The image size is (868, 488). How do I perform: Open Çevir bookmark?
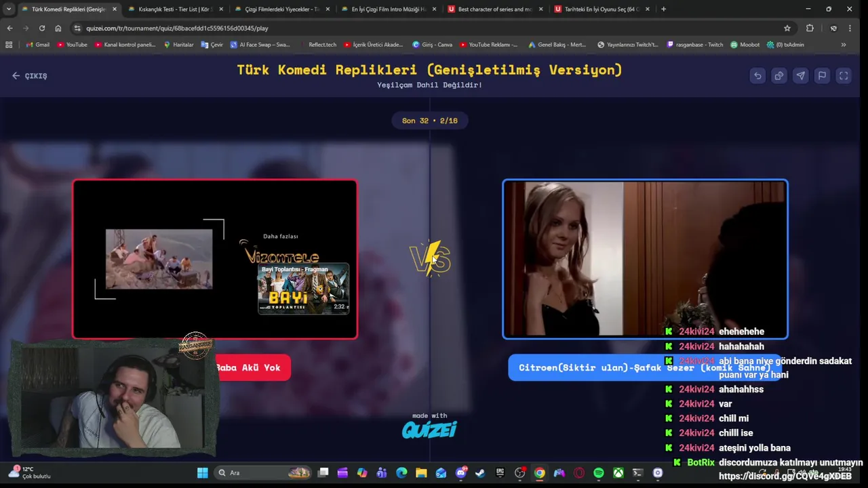[212, 45]
